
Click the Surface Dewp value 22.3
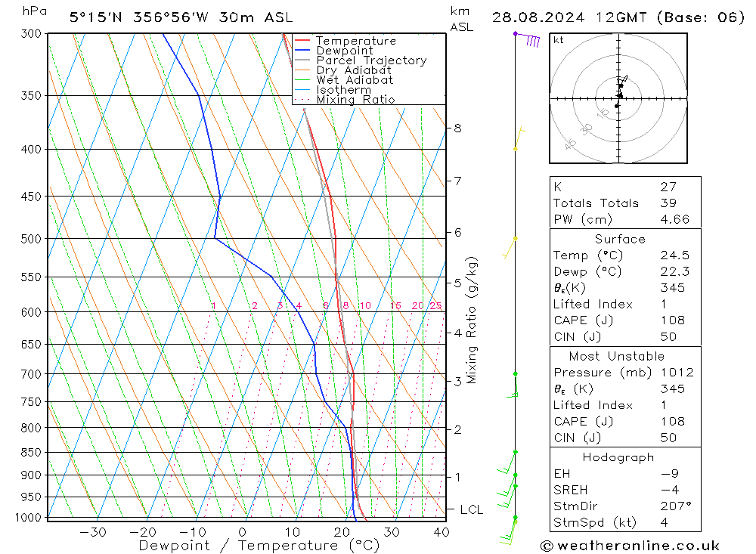[x=675, y=271]
